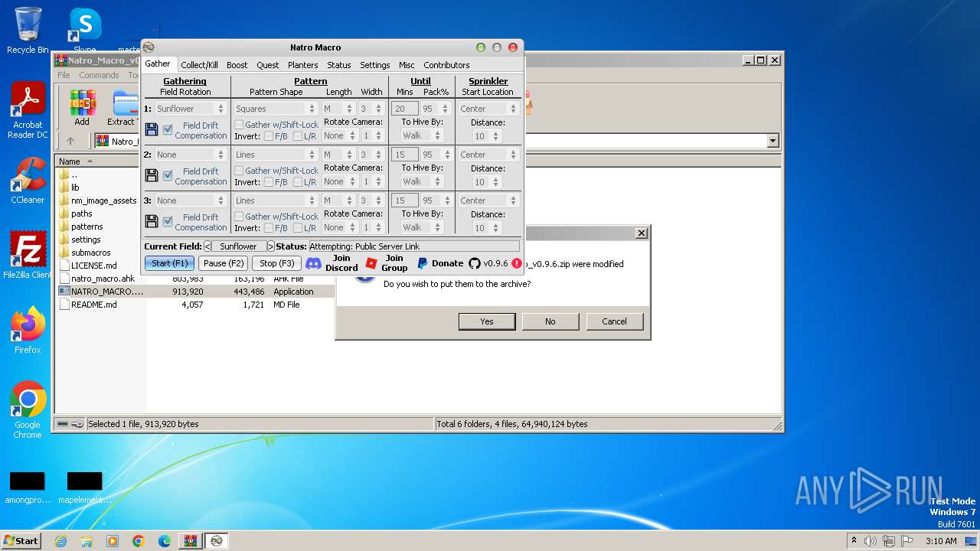Image resolution: width=980 pixels, height=551 pixels.
Task: Click the Stop (F3) button
Action: tap(276, 263)
